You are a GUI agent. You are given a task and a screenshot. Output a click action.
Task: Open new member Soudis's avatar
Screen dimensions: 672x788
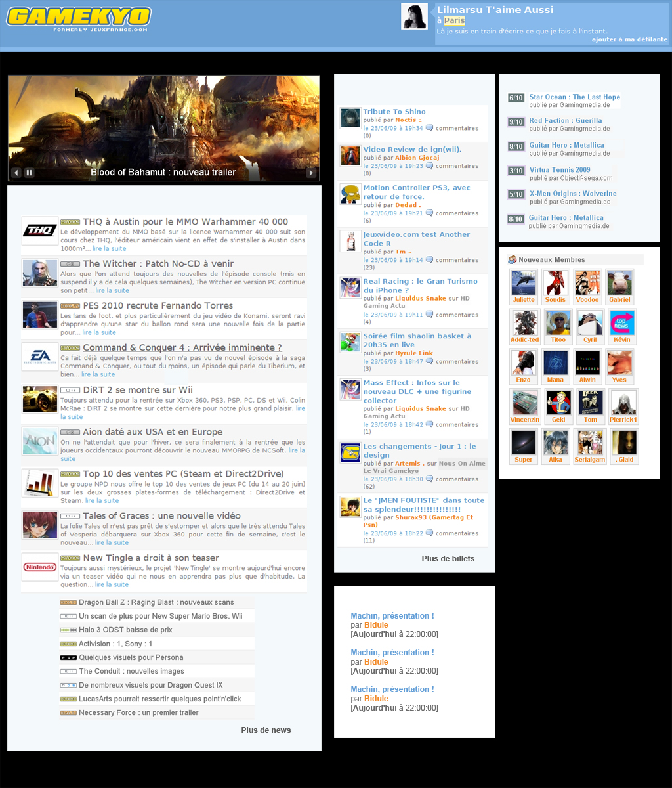tap(556, 283)
